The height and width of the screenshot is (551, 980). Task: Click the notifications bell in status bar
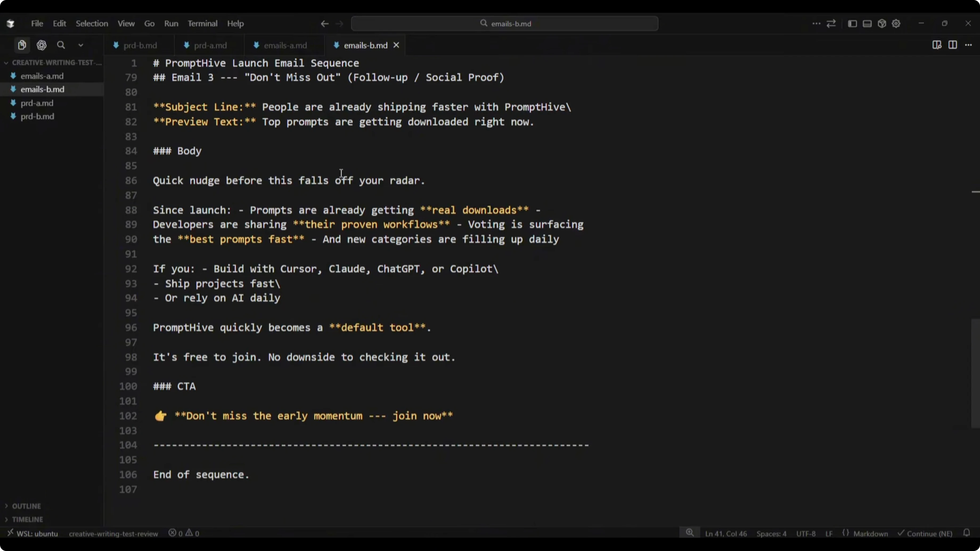[967, 533]
